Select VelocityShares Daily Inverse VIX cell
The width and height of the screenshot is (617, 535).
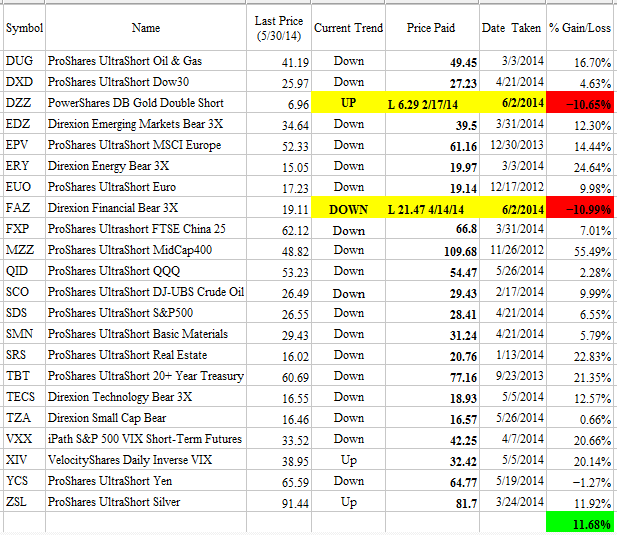tap(146, 459)
